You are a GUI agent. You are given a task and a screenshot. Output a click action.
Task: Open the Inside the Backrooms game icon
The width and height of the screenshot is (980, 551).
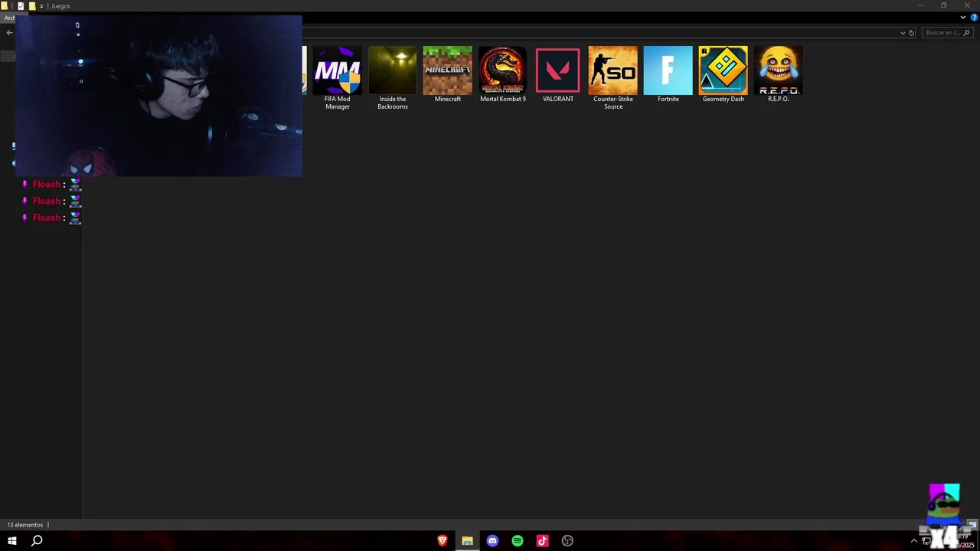[x=393, y=70]
